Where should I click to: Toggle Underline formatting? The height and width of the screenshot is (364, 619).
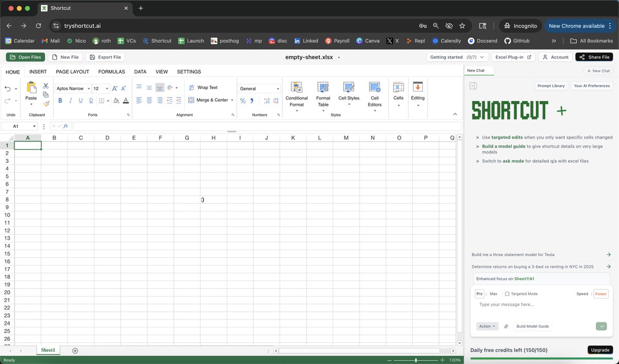pos(80,101)
